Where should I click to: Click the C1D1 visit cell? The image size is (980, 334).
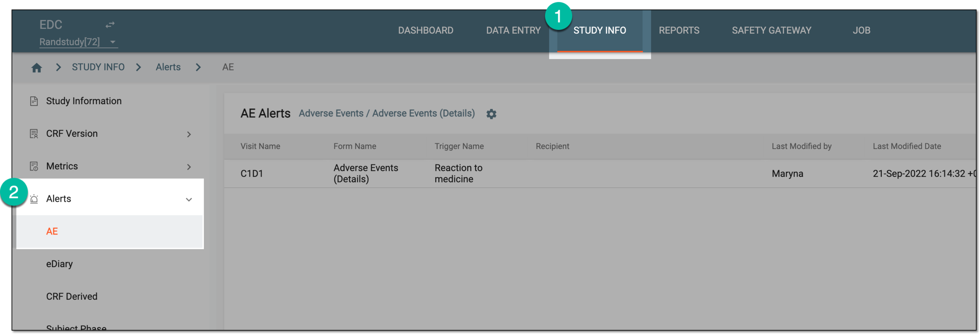(252, 174)
